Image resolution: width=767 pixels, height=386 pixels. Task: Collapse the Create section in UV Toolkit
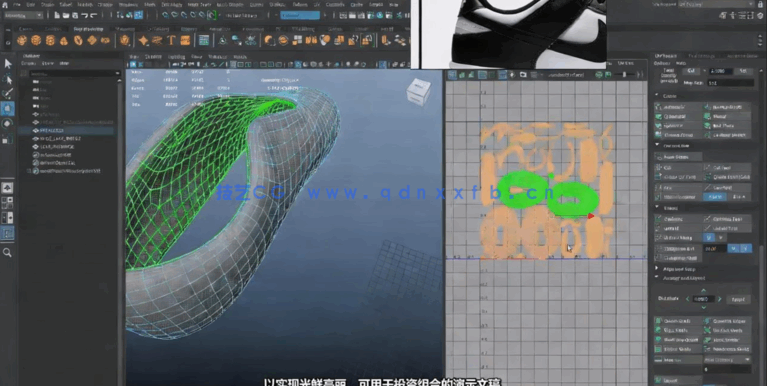pyautogui.click(x=657, y=96)
